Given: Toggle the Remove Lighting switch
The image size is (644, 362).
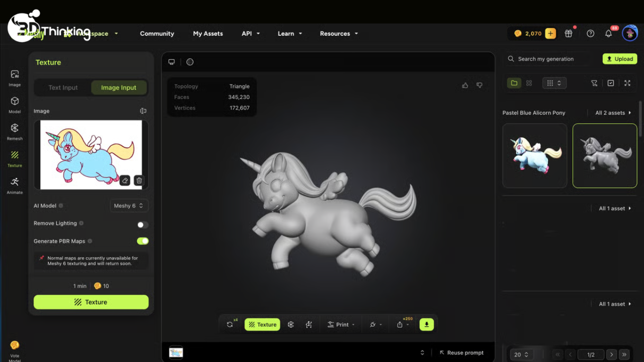Looking at the screenshot, I should [x=142, y=225].
